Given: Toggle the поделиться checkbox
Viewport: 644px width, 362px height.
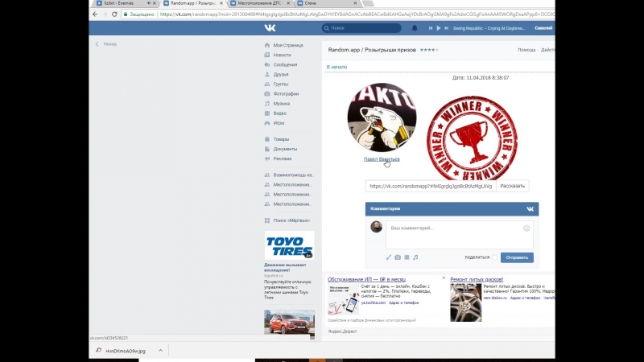Looking at the screenshot, I should pyautogui.click(x=494, y=257).
